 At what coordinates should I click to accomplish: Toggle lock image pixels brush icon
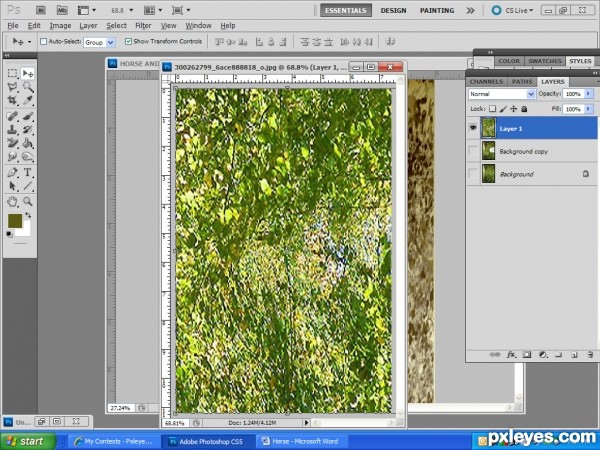(x=503, y=109)
